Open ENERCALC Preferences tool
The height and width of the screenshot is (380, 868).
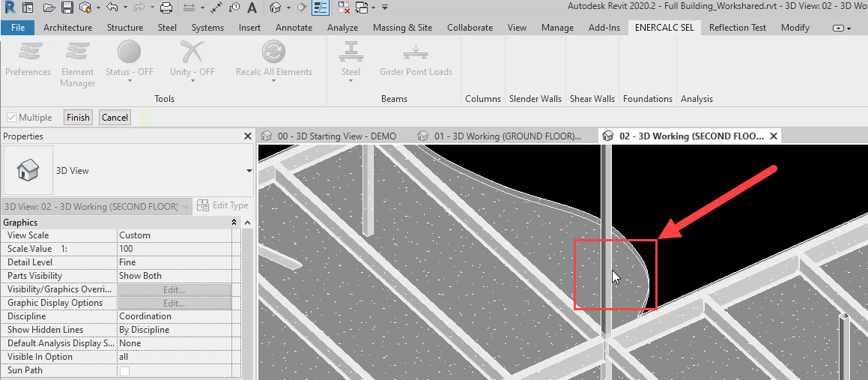click(x=28, y=60)
